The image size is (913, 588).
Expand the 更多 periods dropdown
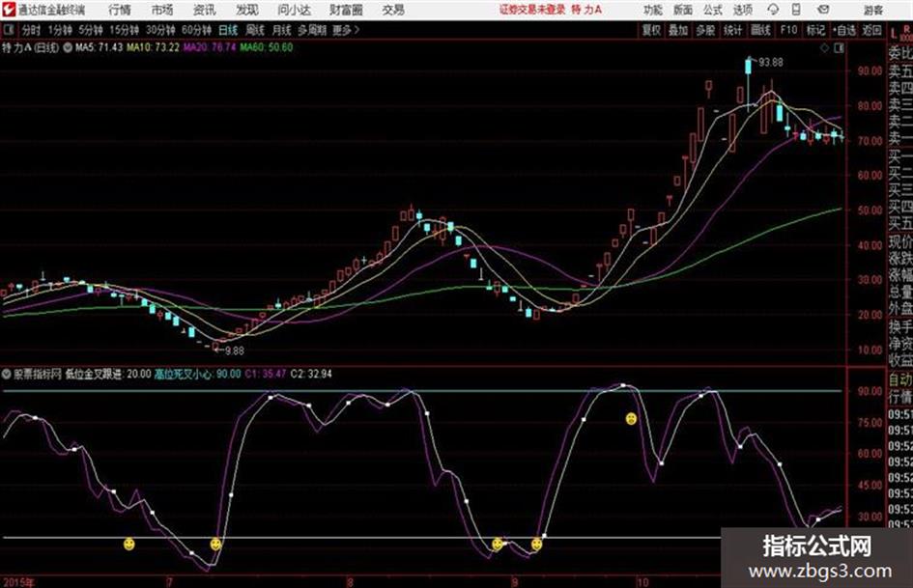click(346, 30)
